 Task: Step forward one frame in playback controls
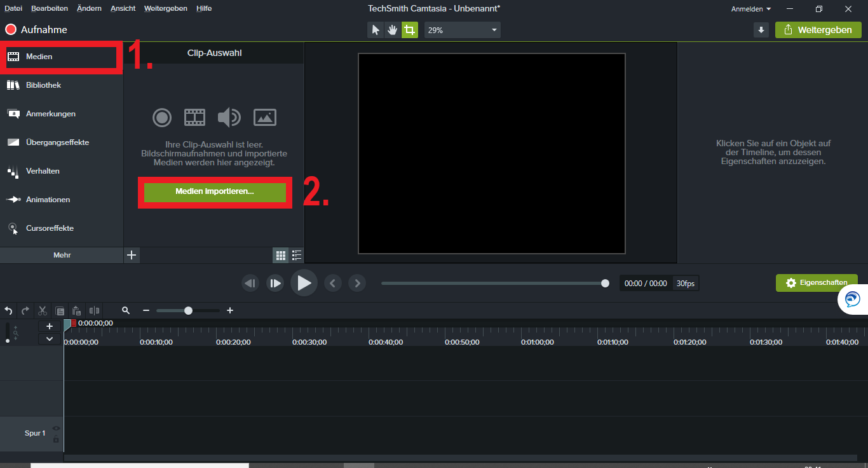click(275, 283)
